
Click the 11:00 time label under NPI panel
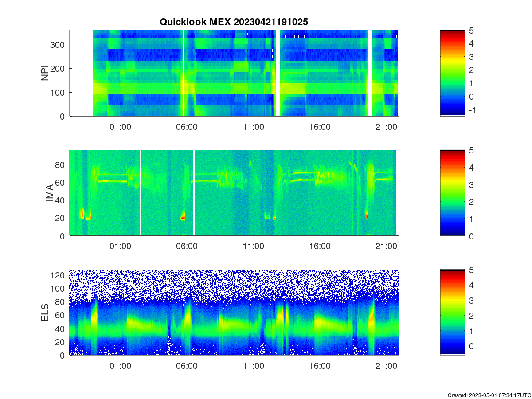click(x=253, y=127)
